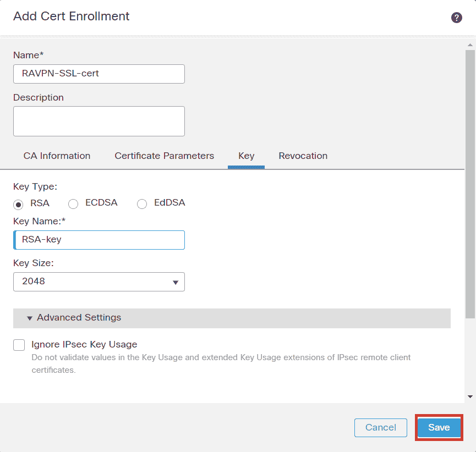Click the scrollbar up arrow
This screenshot has width=476, height=452.
(x=470, y=45)
